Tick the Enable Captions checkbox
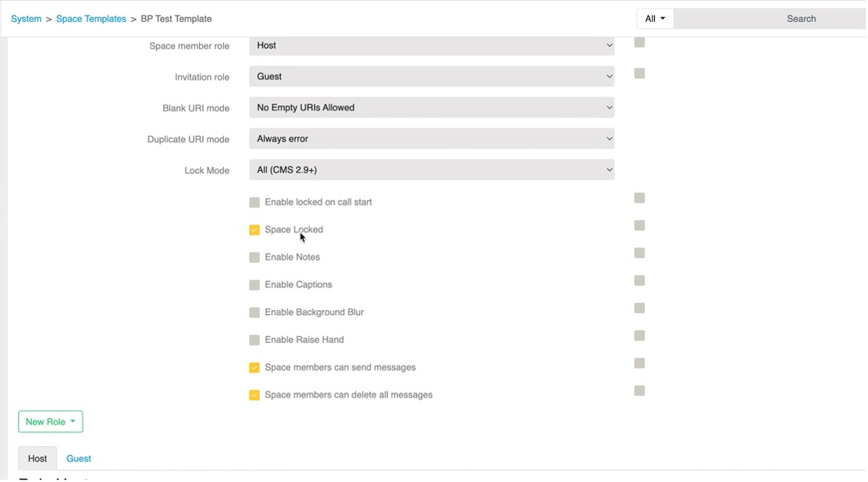Viewport: 868px width, 482px height. (x=254, y=285)
